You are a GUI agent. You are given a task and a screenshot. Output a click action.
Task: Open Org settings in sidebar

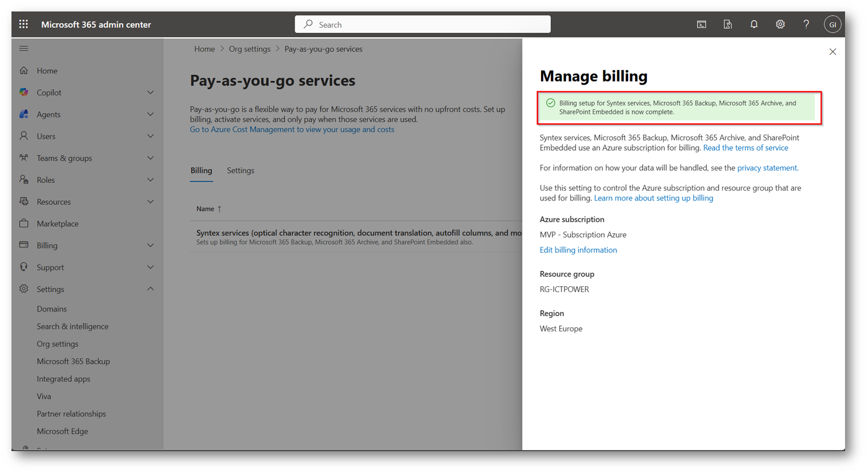click(57, 344)
